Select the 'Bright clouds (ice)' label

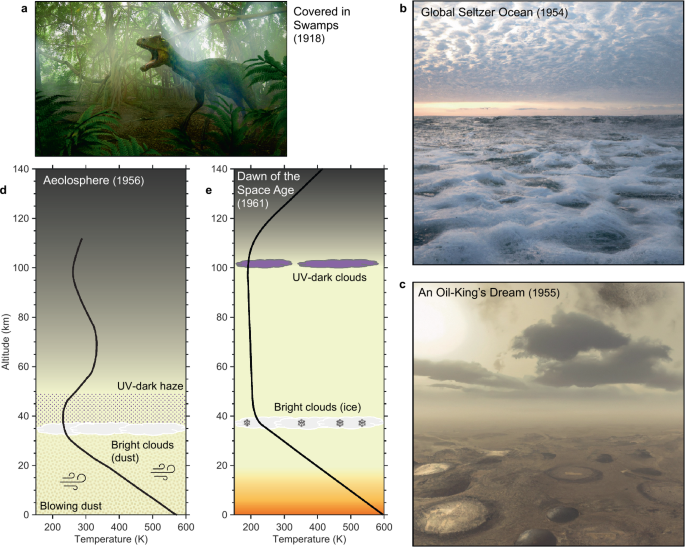(x=318, y=407)
